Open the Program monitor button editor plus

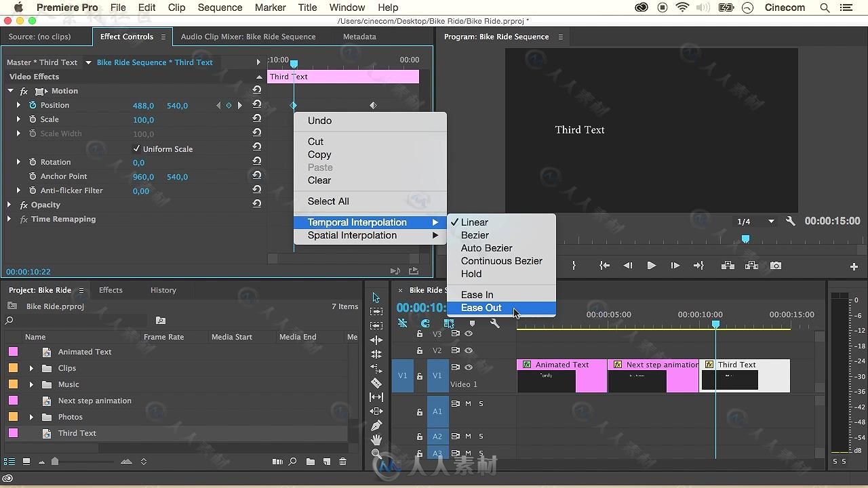coord(854,266)
